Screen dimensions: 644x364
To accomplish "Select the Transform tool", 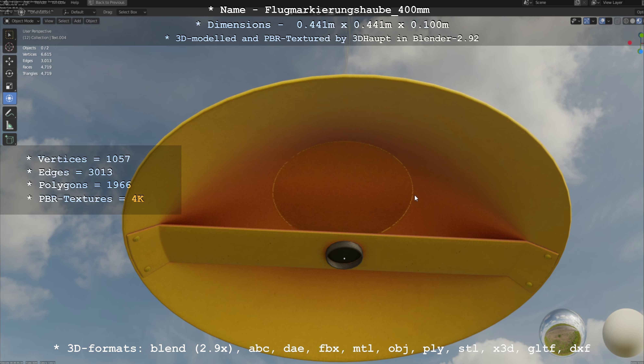I will point(9,98).
